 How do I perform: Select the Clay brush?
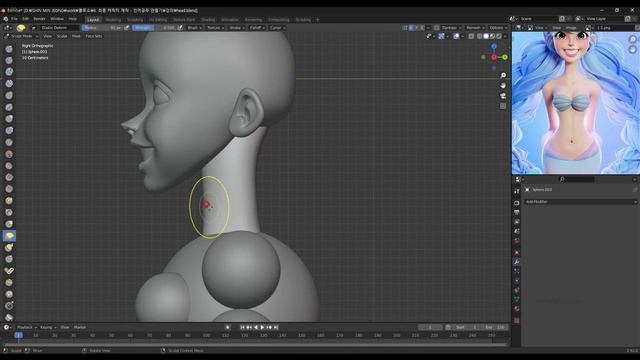click(9, 72)
